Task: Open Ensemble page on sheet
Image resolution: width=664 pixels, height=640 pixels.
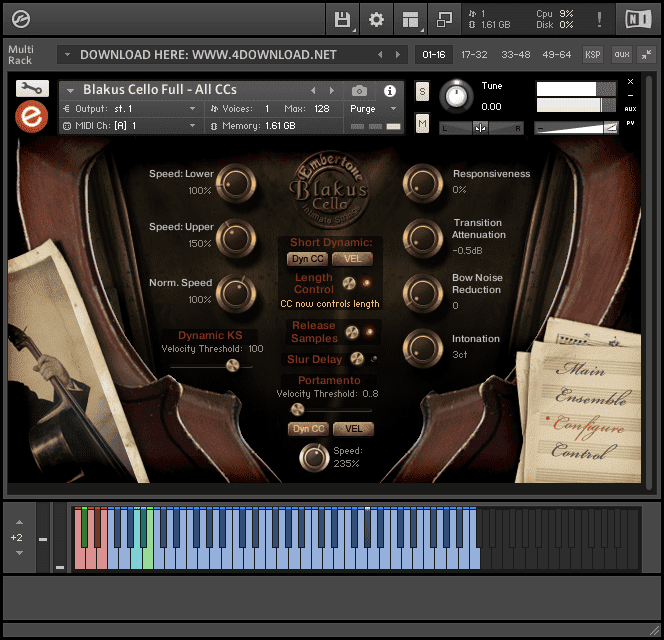Action: click(591, 397)
